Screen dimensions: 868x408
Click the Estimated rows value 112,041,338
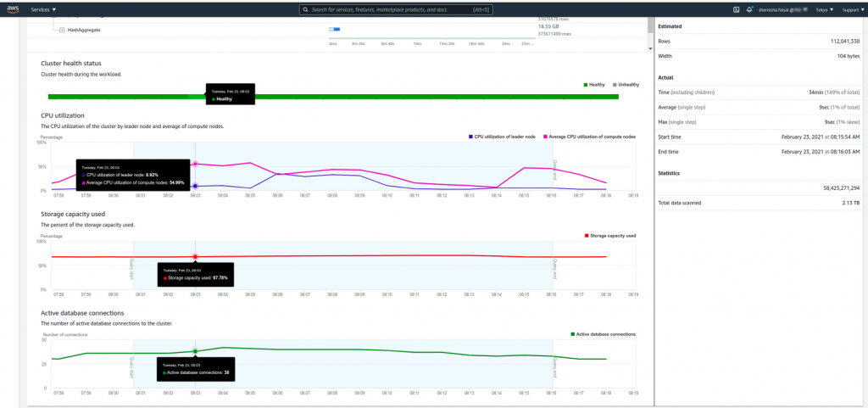845,42
